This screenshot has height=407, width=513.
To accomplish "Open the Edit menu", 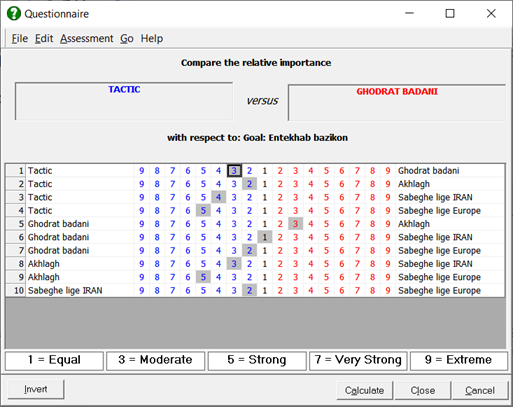I will click(44, 39).
